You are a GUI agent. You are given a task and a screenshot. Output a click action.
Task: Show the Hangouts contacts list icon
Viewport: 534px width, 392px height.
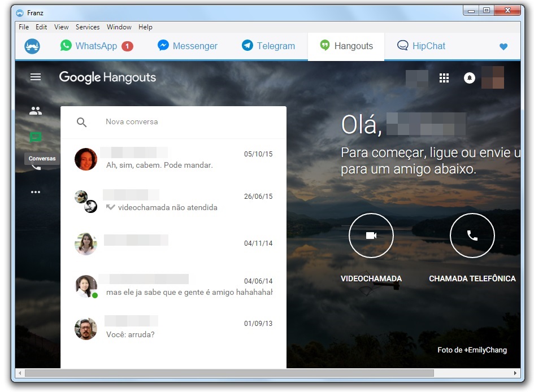point(36,111)
